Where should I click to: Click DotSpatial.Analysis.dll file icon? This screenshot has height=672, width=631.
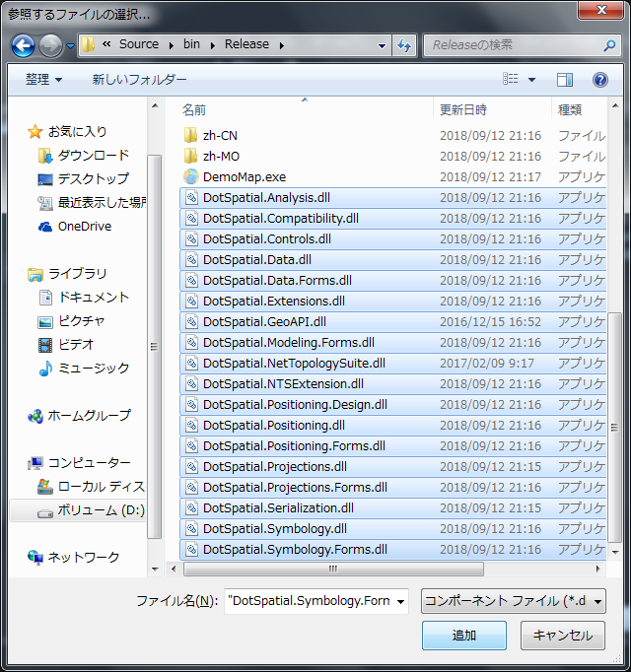191,198
